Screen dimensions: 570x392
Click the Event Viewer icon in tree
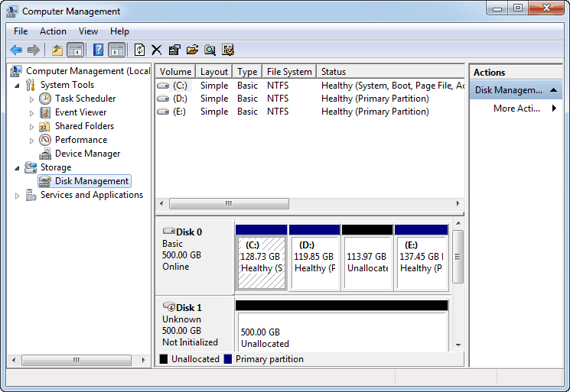point(45,112)
